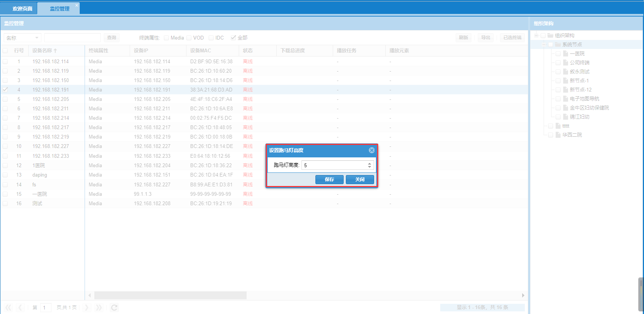
Task: Click the file icon of 新节点-1
Action: click(565, 81)
